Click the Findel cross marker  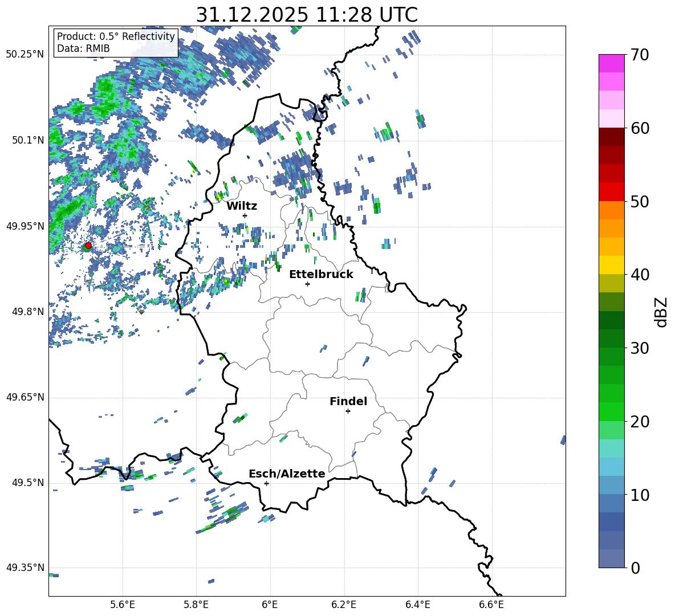348,411
